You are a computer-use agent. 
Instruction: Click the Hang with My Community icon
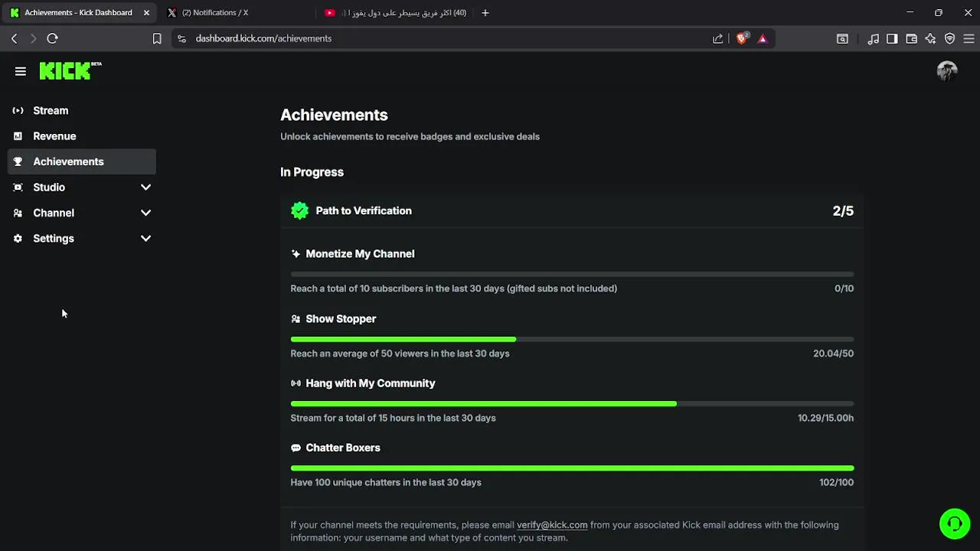click(296, 383)
